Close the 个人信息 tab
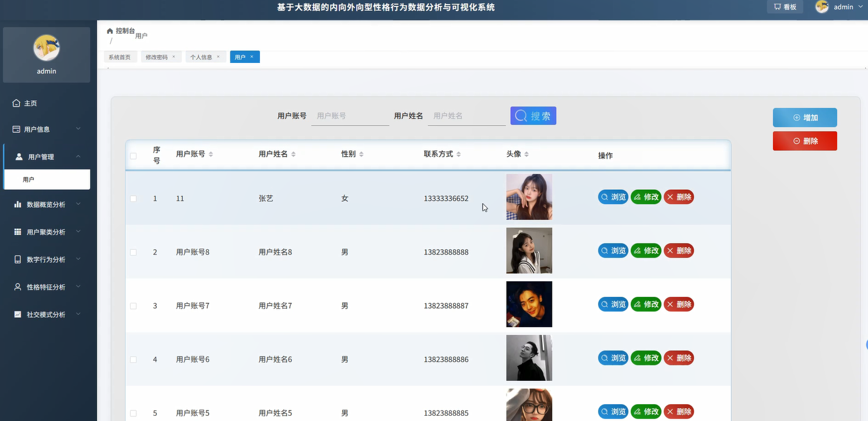This screenshot has width=868, height=421. (x=218, y=56)
